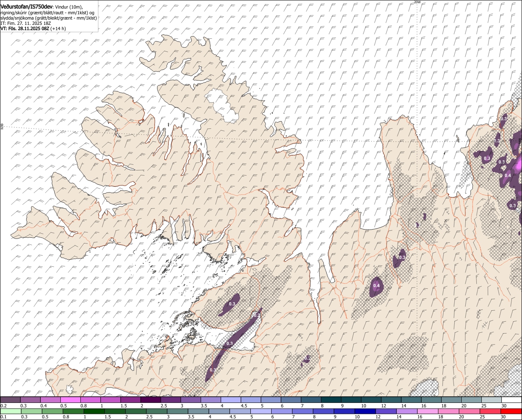Select upper legend swatch between 2 and 2.5
Screen dimensions: 522x420
pyautogui.click(x=150, y=400)
